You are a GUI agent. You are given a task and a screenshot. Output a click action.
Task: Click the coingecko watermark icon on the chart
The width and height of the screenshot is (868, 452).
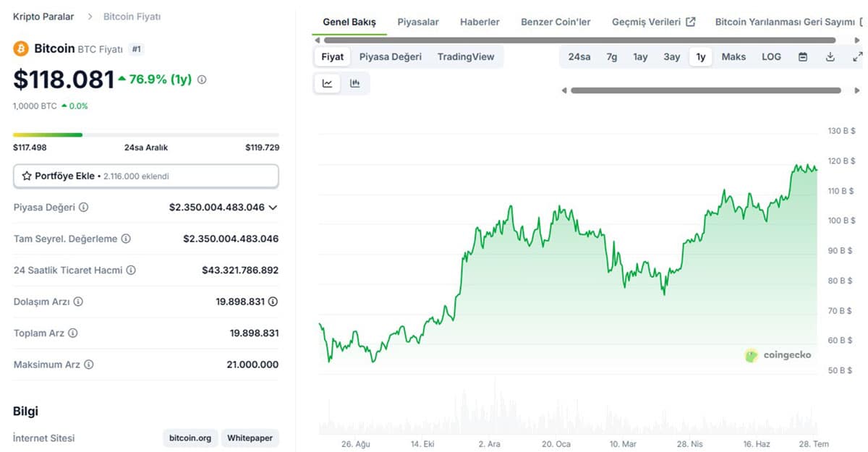point(752,355)
